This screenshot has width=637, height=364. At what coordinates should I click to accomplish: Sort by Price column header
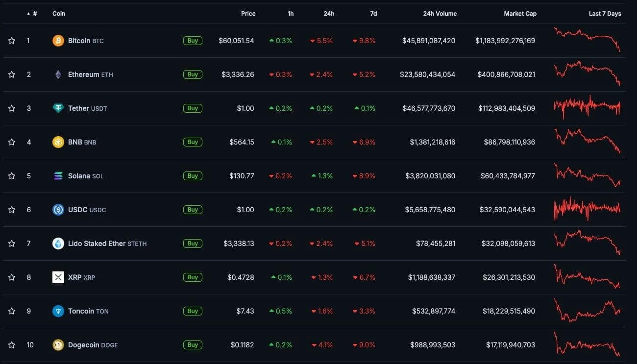coord(248,14)
